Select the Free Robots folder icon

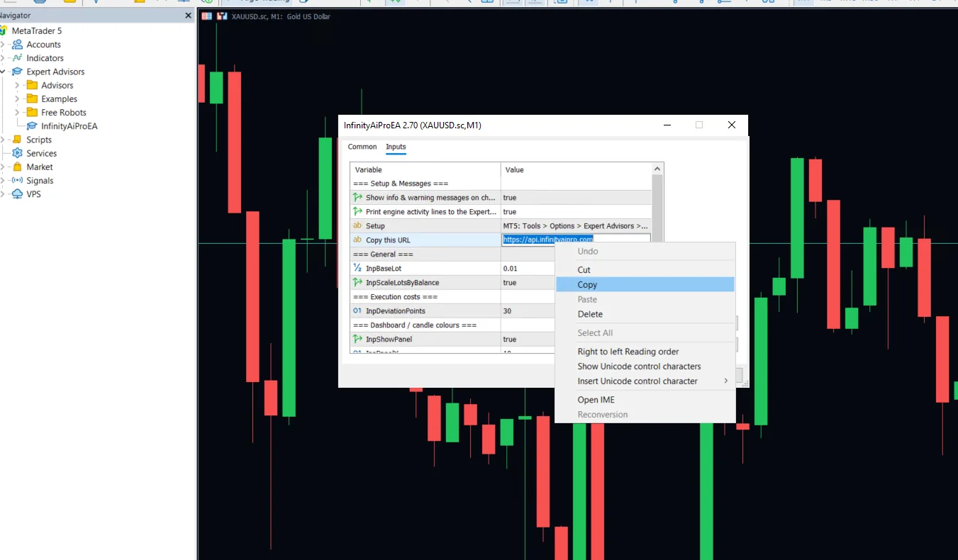pyautogui.click(x=32, y=112)
